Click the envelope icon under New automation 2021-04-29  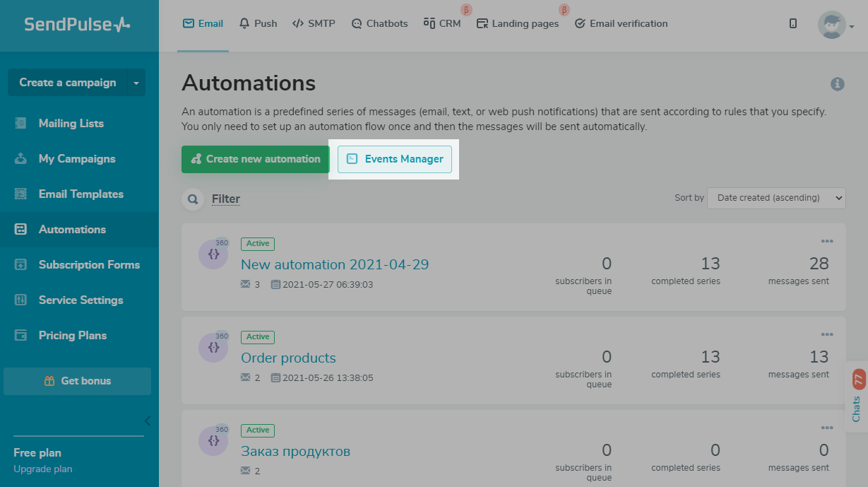pyautogui.click(x=246, y=285)
